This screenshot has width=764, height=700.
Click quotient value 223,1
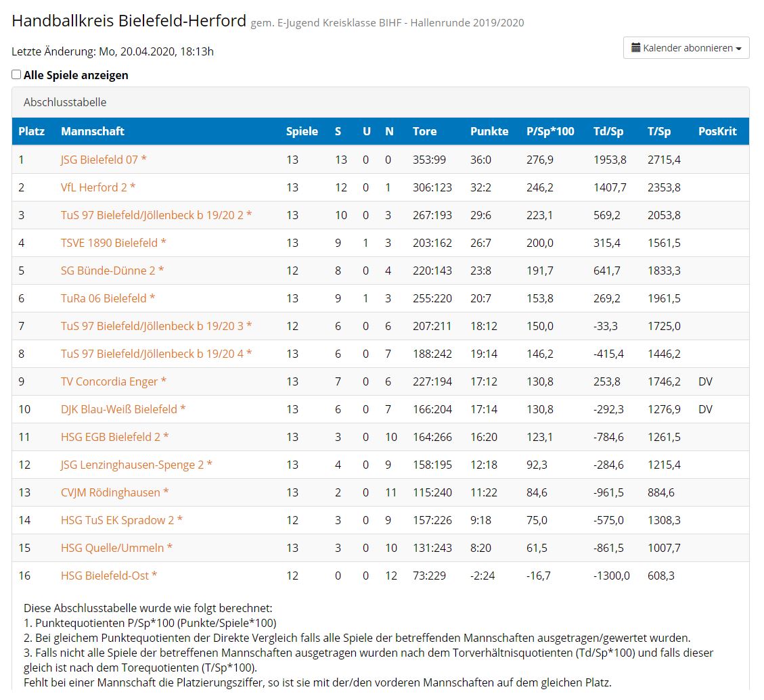pyautogui.click(x=539, y=215)
